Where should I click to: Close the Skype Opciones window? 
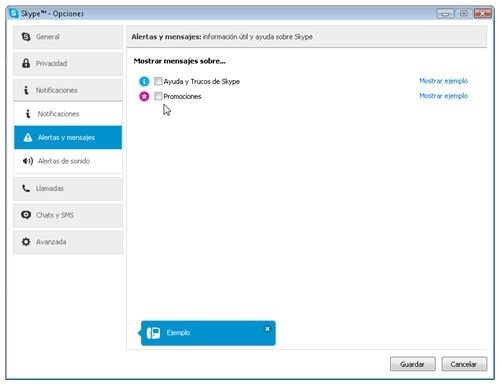coord(482,14)
